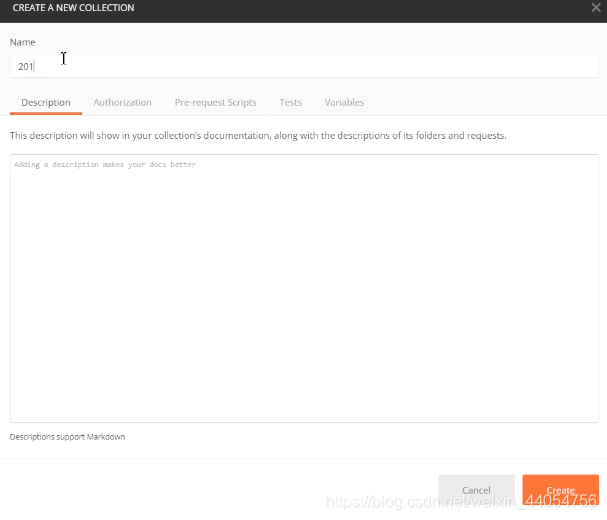Open the Variables tab
Image resolution: width=607 pixels, height=520 pixels.
[344, 102]
